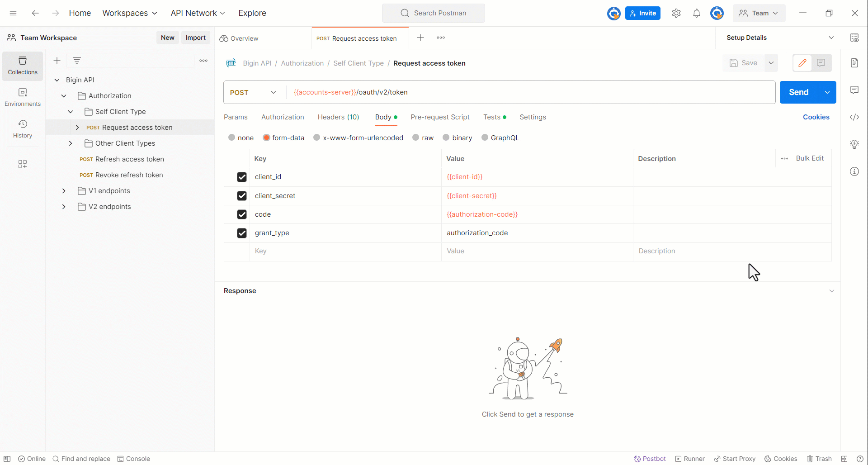Open the Team dropdown
868x465 pixels.
759,13
